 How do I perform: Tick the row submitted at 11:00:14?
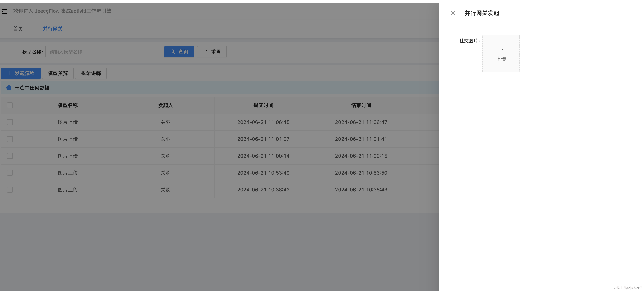[10, 156]
